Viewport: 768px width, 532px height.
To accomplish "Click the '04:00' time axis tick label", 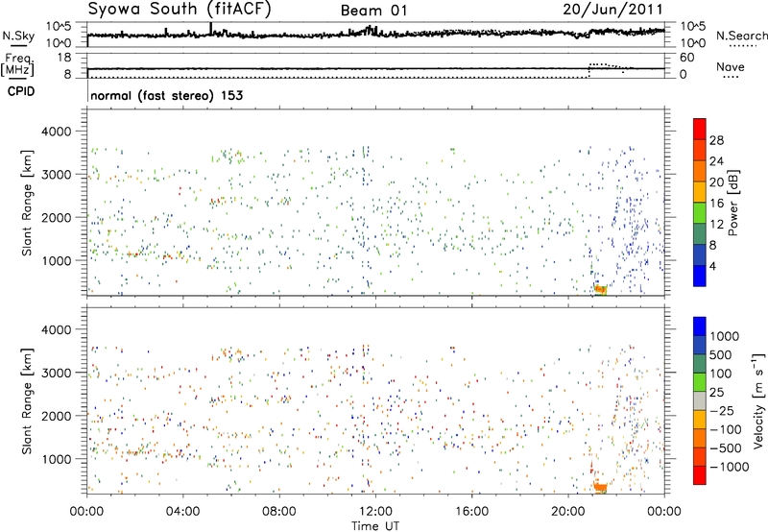I will pos(182,512).
